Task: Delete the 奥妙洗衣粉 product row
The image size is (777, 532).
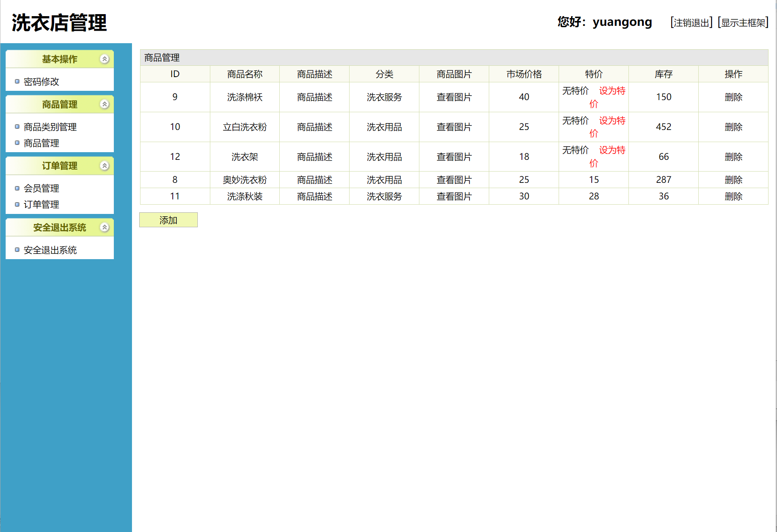Action: coord(733,180)
